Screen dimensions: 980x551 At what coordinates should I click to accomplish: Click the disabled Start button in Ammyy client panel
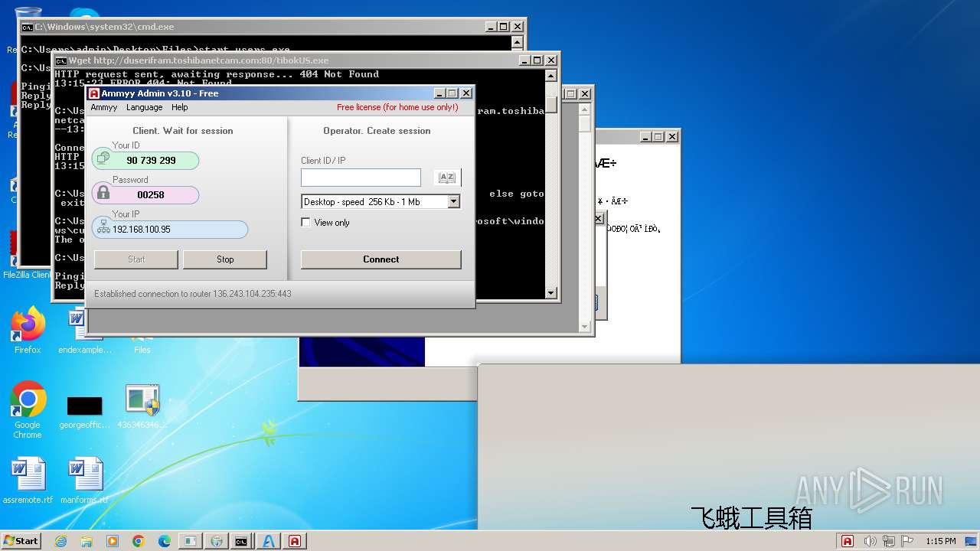(136, 259)
